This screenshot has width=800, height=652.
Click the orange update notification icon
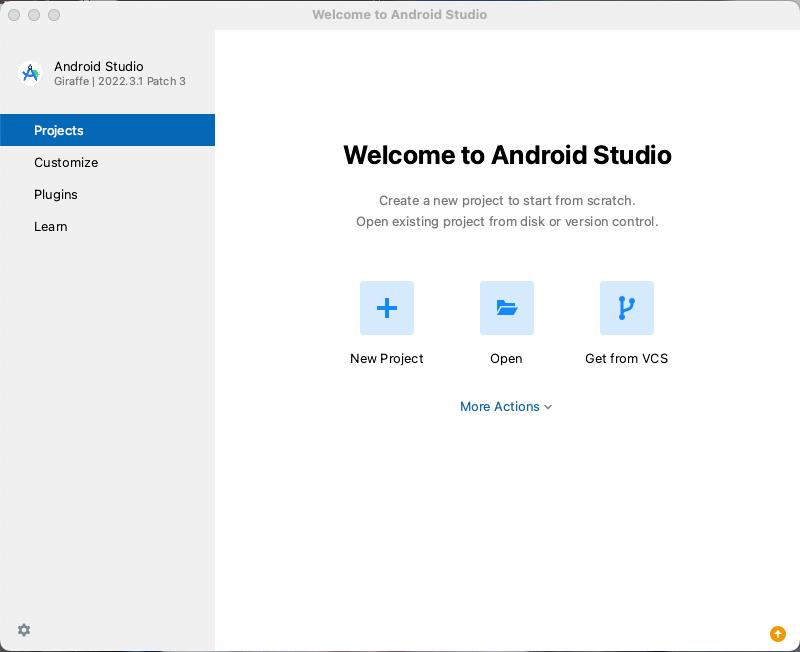point(778,634)
